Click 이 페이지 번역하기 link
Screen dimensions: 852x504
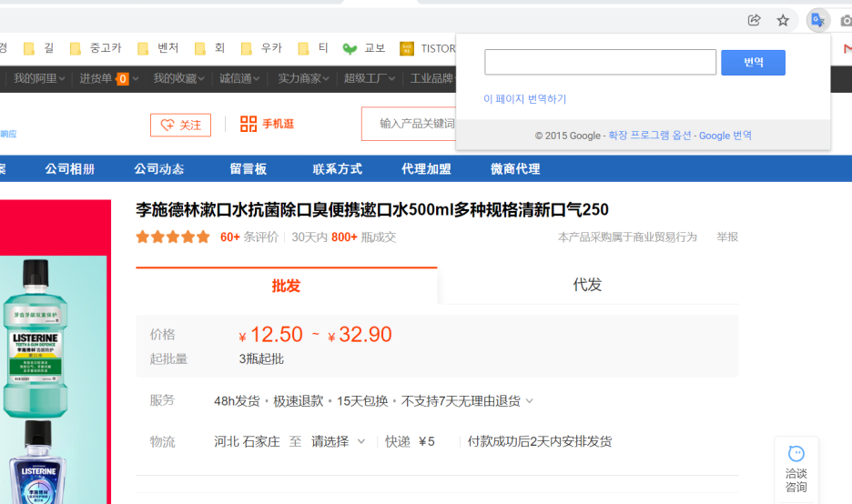tap(525, 99)
